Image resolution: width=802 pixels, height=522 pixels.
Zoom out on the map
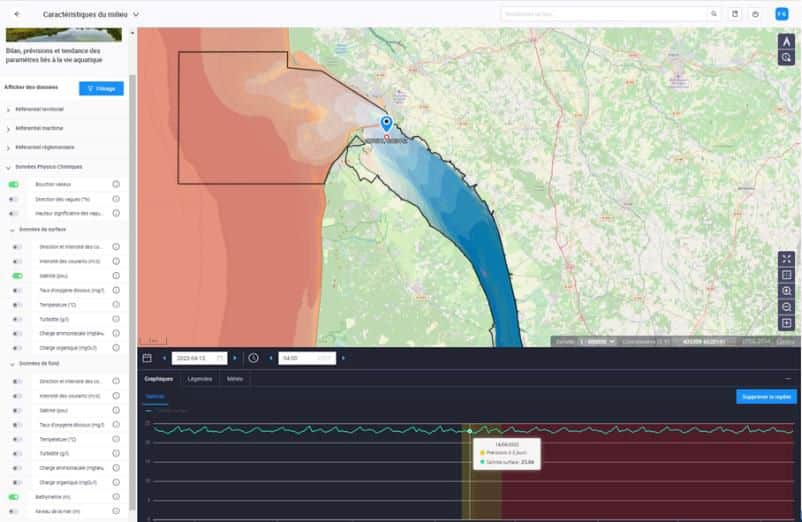[x=786, y=307]
